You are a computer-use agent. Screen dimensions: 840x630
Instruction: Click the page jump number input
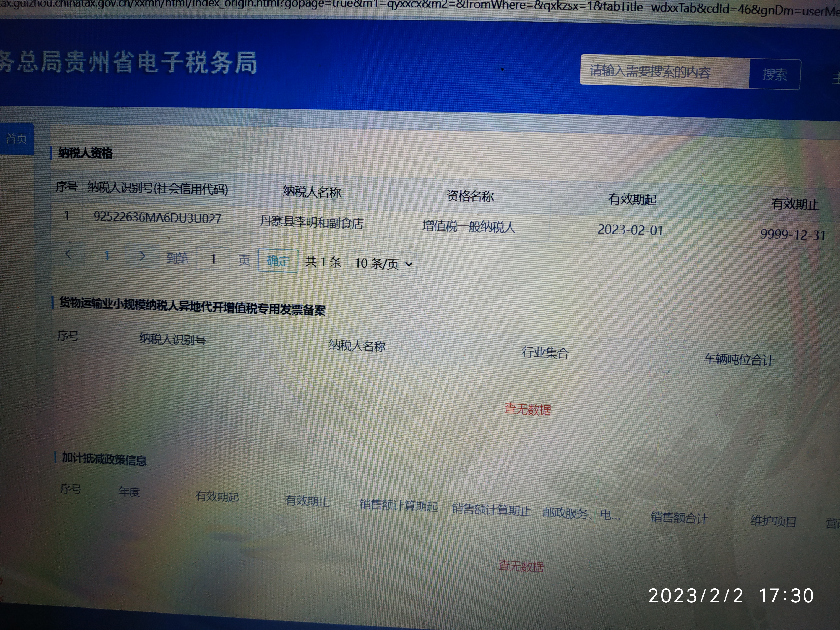(213, 259)
